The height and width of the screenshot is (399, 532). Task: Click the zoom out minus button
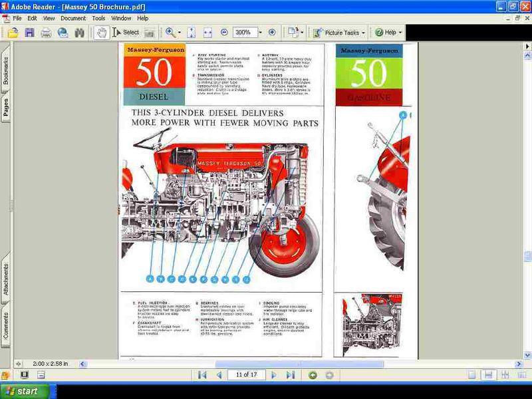(224, 32)
